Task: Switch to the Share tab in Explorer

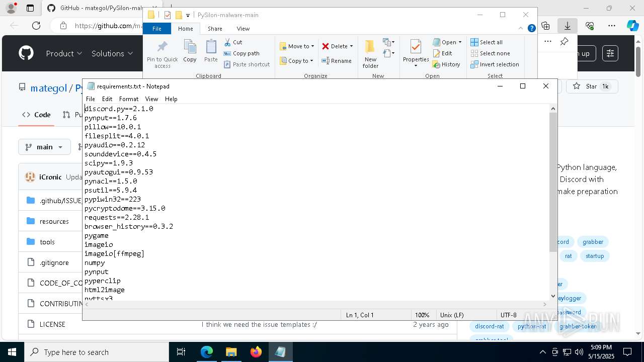Action: pyautogui.click(x=215, y=29)
